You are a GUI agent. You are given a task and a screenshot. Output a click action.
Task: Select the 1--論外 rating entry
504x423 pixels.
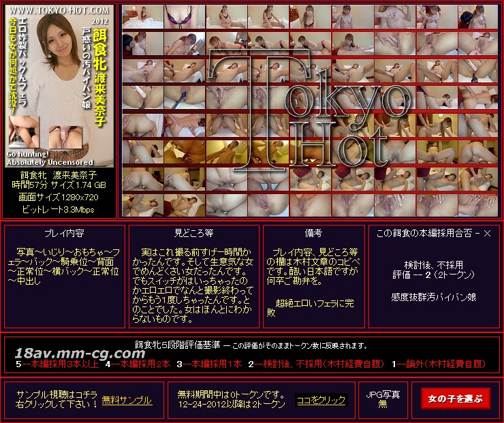pos(439,364)
